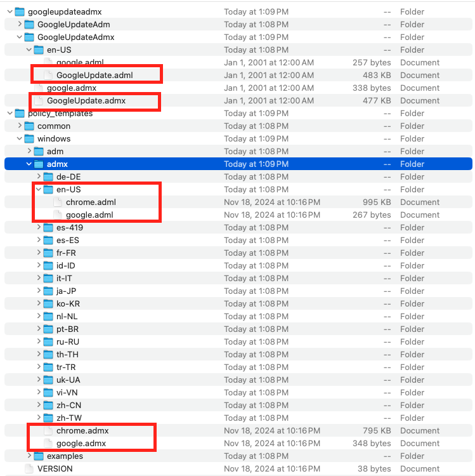Click the common folder icon

click(x=29, y=126)
